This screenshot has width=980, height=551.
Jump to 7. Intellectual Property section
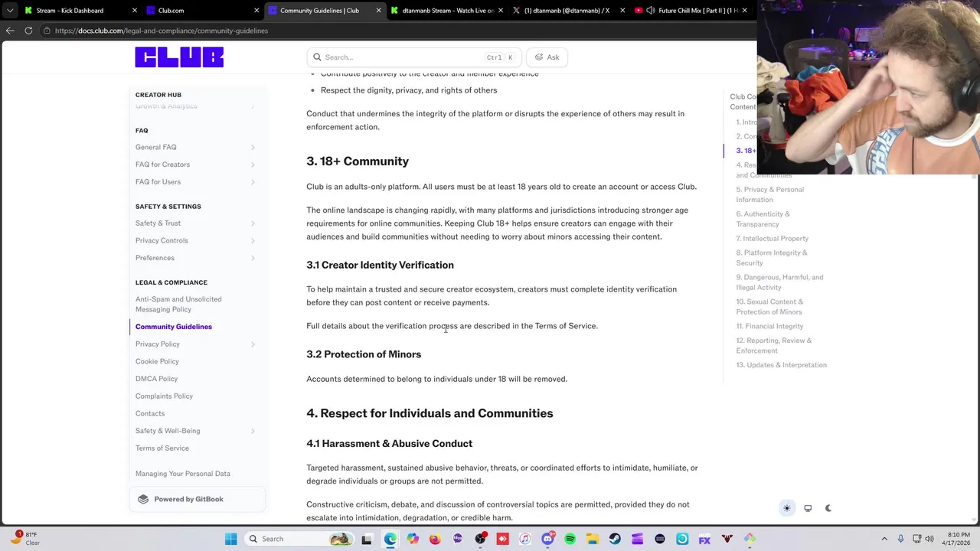(773, 239)
